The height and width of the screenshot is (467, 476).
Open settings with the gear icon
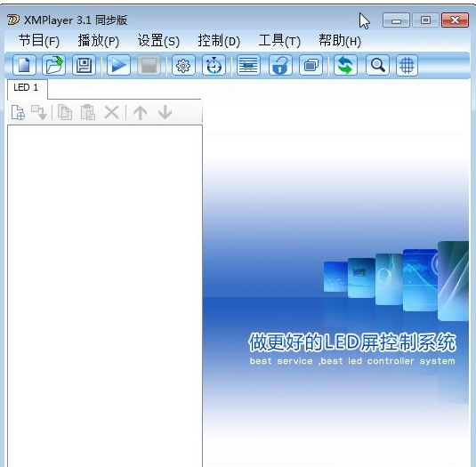183,65
